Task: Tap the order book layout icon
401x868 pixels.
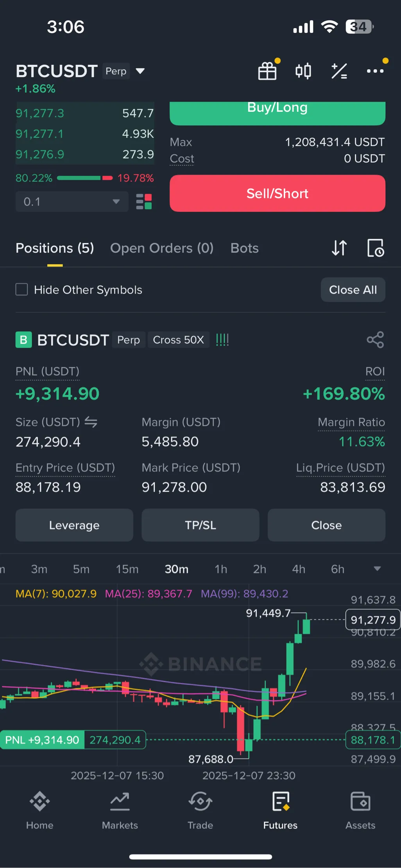Action: click(x=144, y=202)
